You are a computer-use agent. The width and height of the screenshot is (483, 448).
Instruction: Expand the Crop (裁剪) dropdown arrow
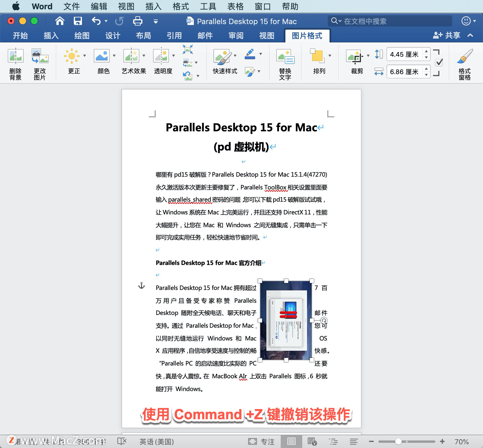click(x=368, y=55)
